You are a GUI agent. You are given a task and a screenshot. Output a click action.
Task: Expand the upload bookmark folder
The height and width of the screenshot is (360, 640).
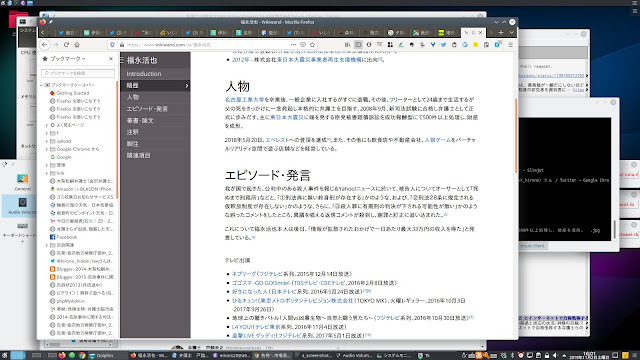coord(47,141)
